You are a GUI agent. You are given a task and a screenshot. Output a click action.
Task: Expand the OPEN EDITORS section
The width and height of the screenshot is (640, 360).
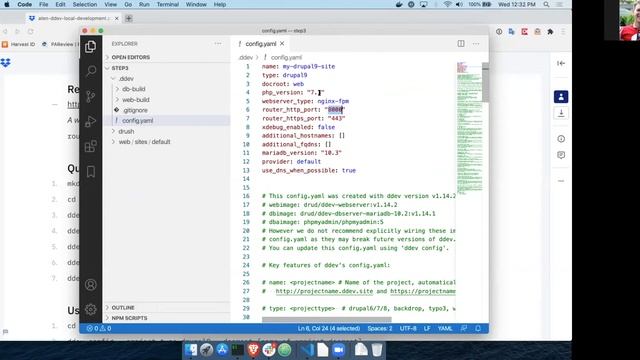[168, 57]
